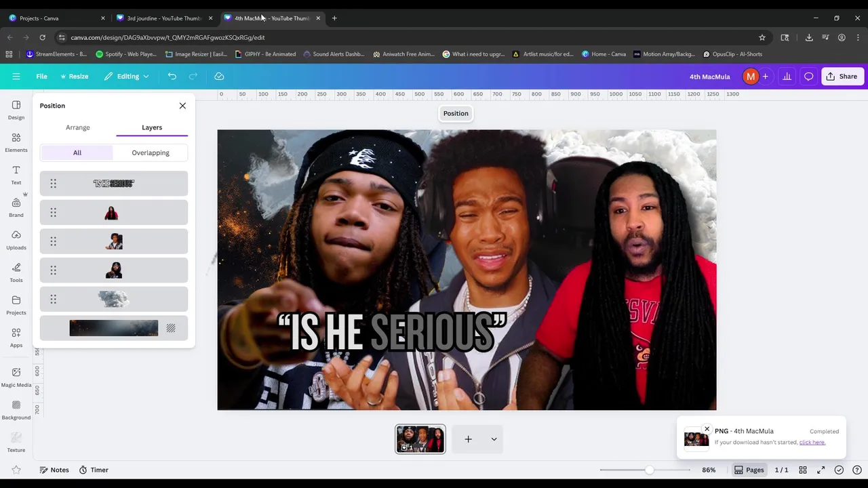Open the Elements sidebar panel
Screen dimensions: 868x488
pyautogui.click(x=16, y=142)
